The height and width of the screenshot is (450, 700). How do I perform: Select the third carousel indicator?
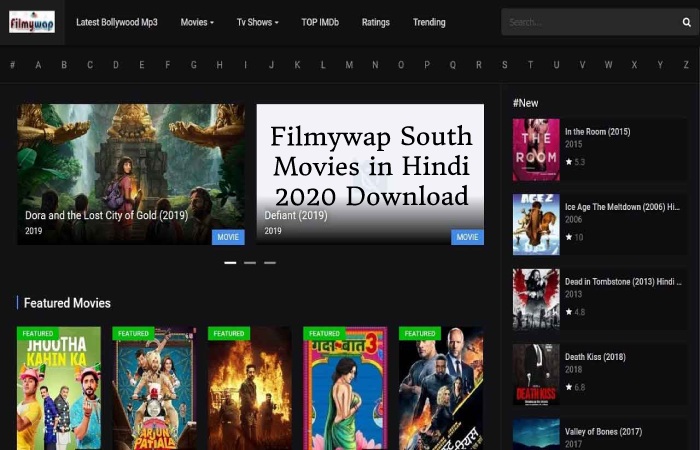(270, 263)
